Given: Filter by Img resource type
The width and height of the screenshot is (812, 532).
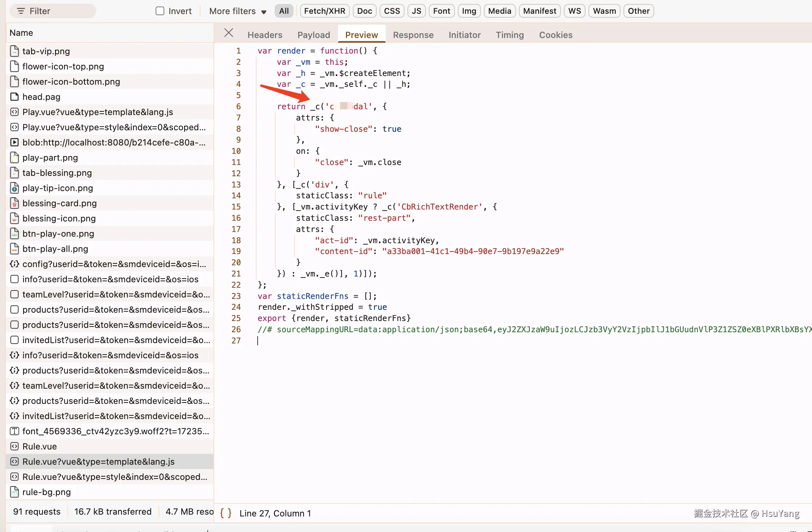Looking at the screenshot, I should 469,11.
